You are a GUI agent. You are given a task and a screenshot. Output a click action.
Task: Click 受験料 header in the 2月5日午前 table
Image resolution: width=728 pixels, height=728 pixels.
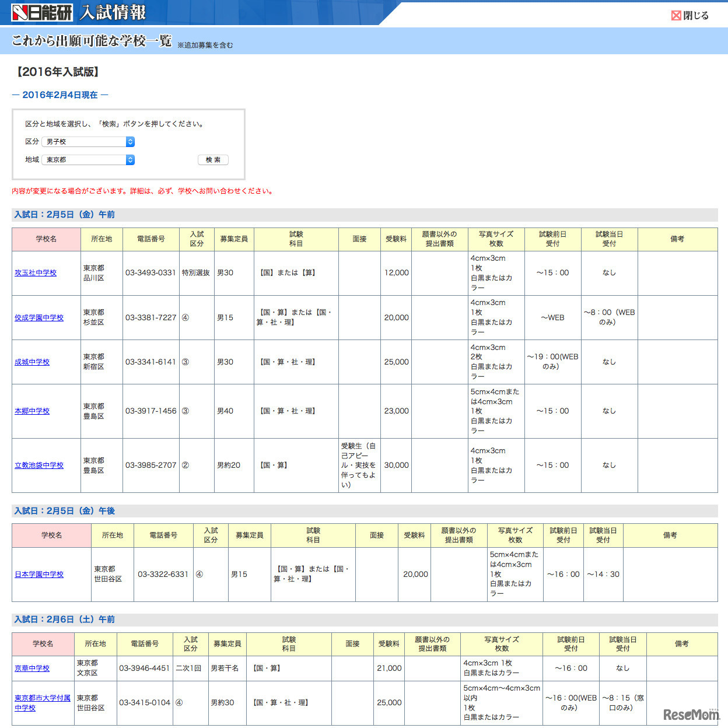coord(396,239)
